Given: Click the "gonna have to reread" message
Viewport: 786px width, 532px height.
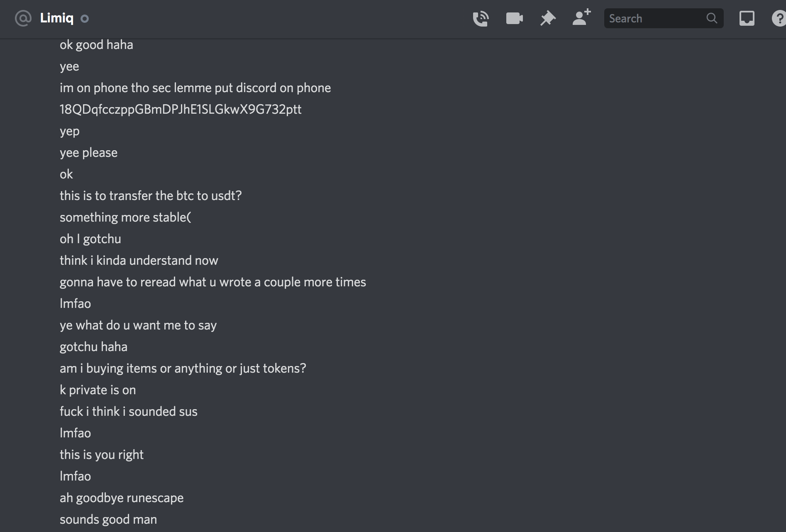Looking at the screenshot, I should click(212, 282).
